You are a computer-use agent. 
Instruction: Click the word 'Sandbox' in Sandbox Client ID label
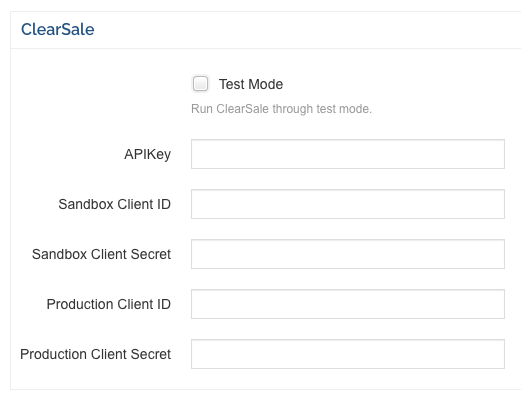coord(86,204)
